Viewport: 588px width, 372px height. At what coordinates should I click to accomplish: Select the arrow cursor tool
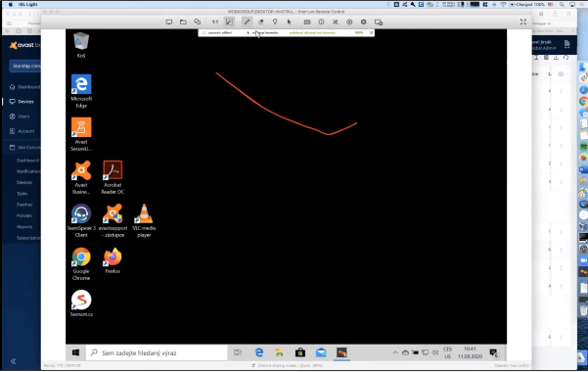290,23
